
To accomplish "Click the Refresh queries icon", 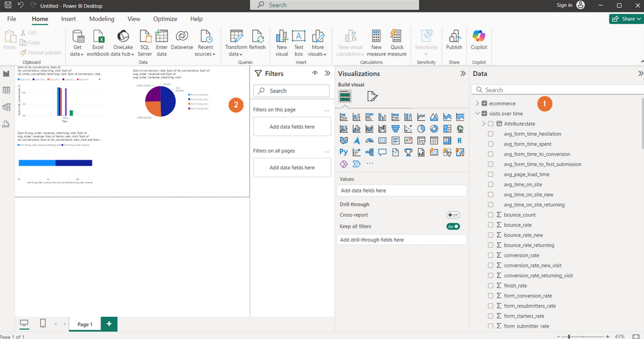I will pos(257,37).
